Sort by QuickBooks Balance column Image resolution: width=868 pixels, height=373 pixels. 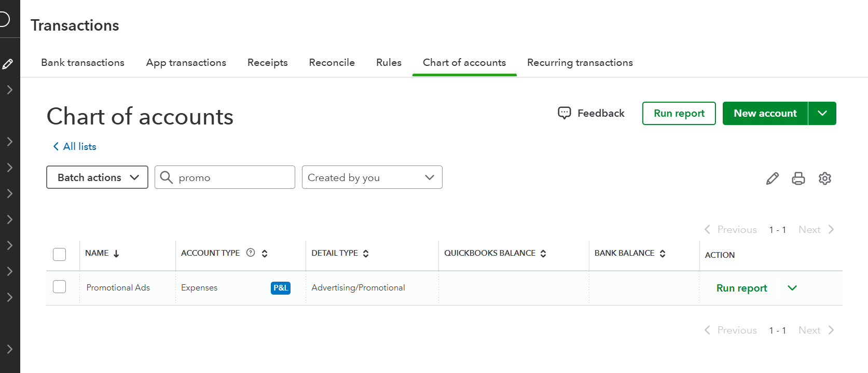click(543, 253)
